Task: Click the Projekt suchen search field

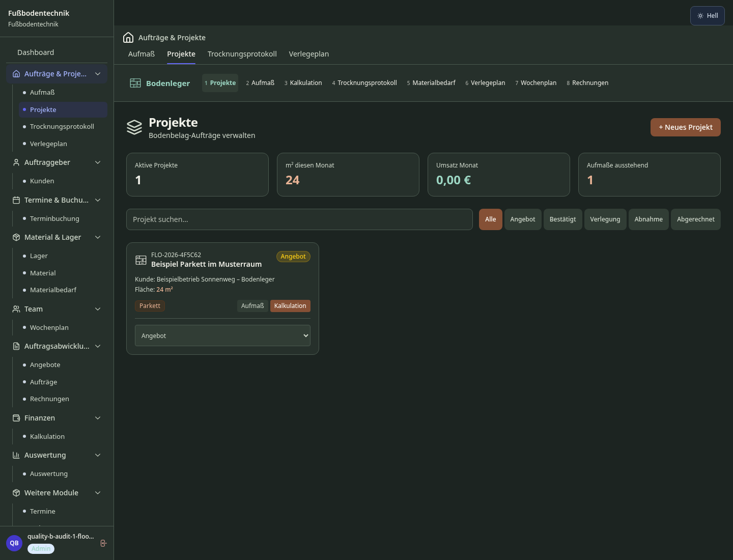Action: pyautogui.click(x=299, y=219)
